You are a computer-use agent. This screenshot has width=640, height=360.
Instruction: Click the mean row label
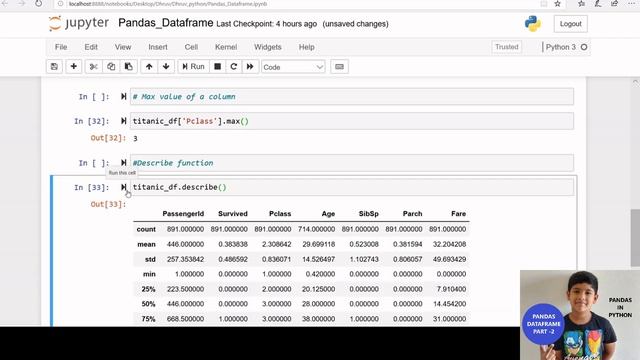147,244
